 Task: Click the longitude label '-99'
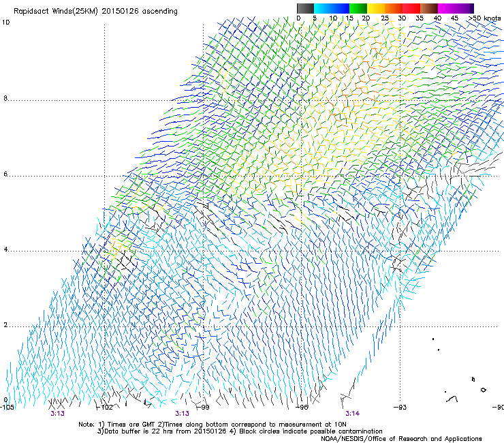tap(204, 408)
